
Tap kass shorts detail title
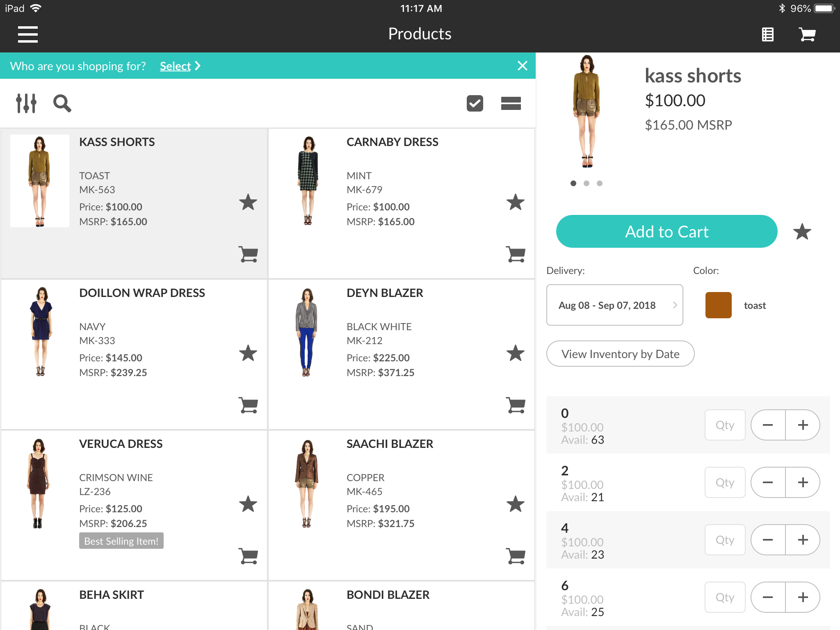tap(693, 76)
